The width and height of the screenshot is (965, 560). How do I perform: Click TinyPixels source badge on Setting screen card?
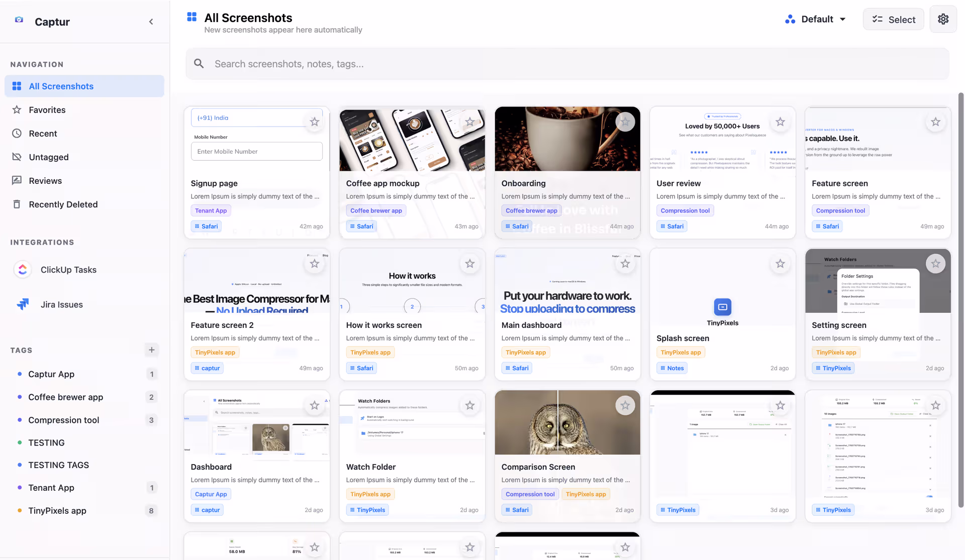click(x=833, y=368)
